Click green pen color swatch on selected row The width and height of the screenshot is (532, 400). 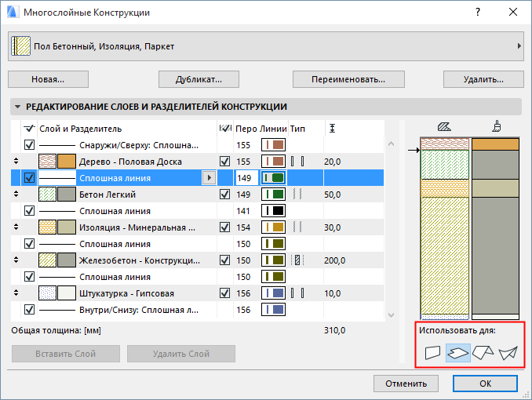pos(273,178)
